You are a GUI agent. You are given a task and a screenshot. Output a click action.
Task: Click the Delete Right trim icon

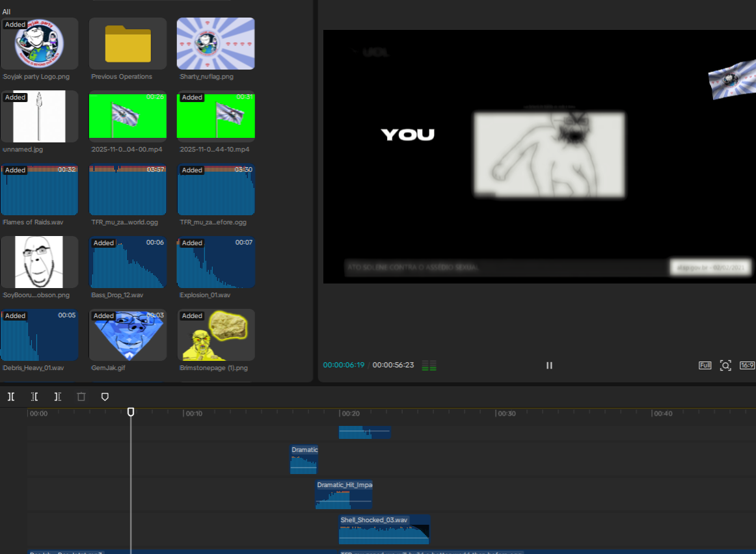tap(58, 397)
